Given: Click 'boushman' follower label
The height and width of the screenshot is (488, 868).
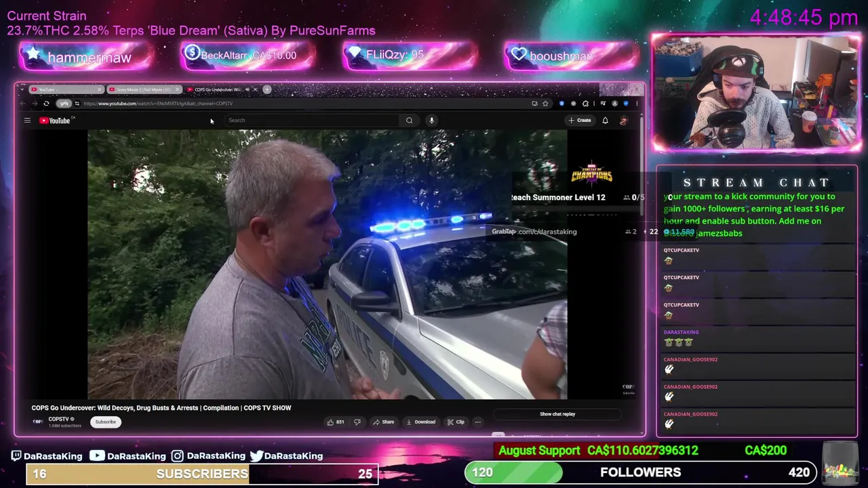Looking at the screenshot, I should [x=561, y=56].
